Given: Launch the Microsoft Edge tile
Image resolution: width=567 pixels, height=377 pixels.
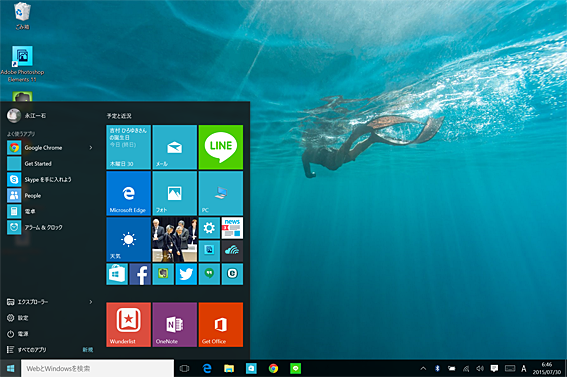Looking at the screenshot, I should tap(128, 193).
